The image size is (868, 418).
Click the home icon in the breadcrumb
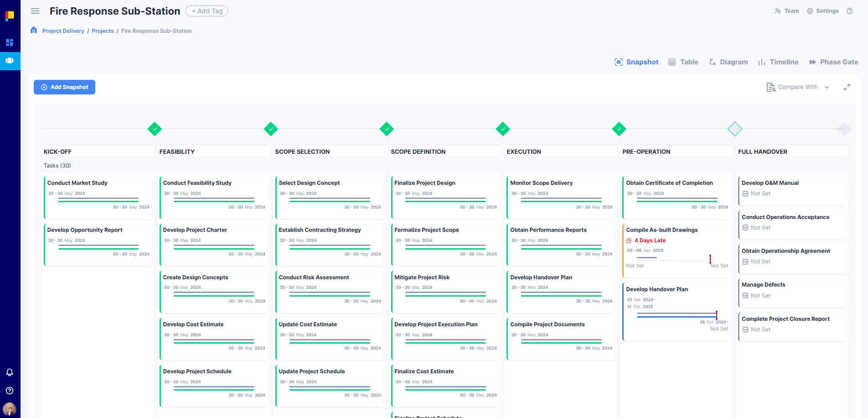[x=34, y=29]
